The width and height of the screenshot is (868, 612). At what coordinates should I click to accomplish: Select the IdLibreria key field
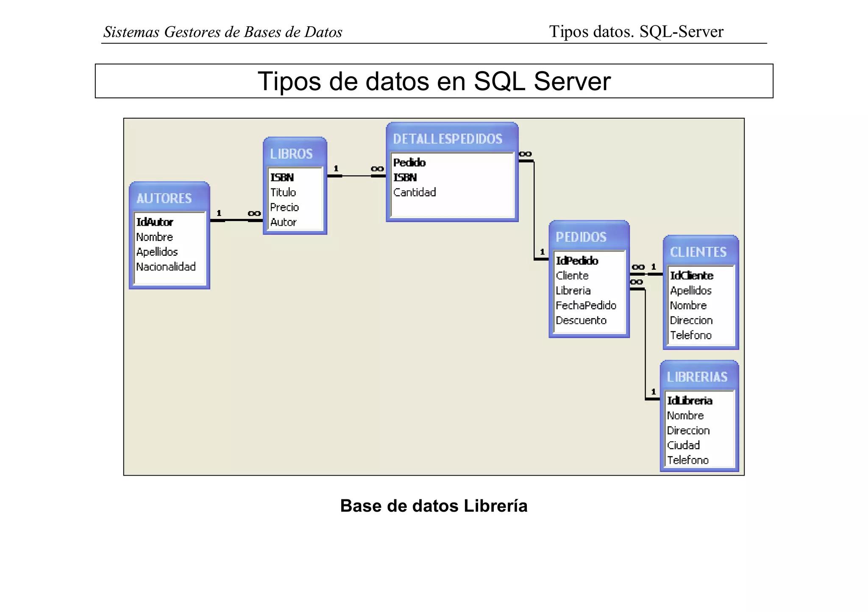pos(690,401)
